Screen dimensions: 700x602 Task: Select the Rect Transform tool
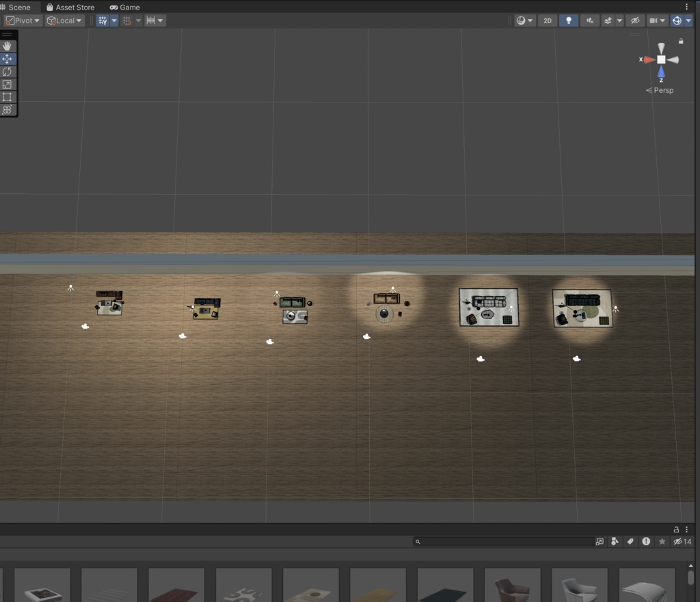coord(8,96)
